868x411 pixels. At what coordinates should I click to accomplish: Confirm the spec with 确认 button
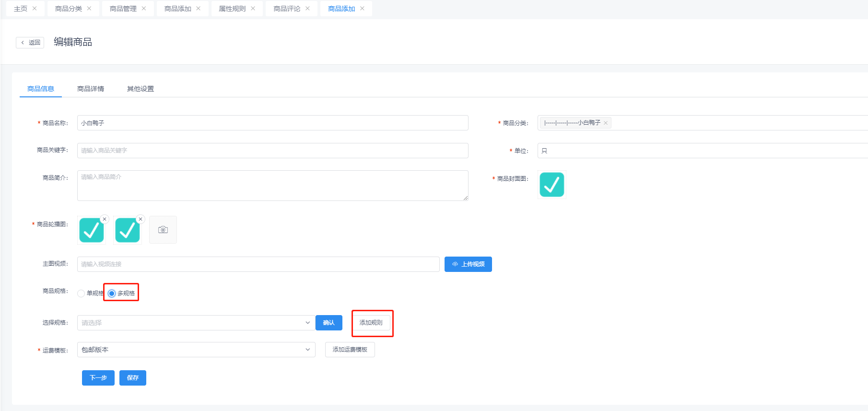[x=329, y=323]
